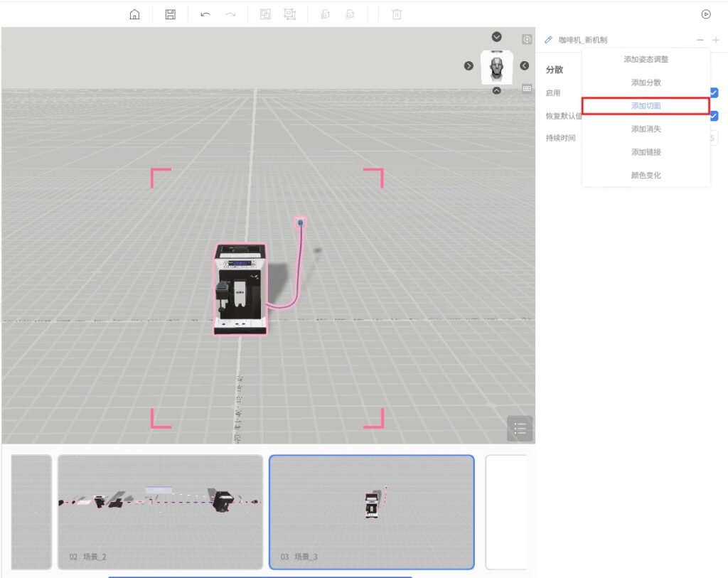Viewport: 728px width, 578px height.
Task: Click the minus button in the panel header
Action: point(700,40)
